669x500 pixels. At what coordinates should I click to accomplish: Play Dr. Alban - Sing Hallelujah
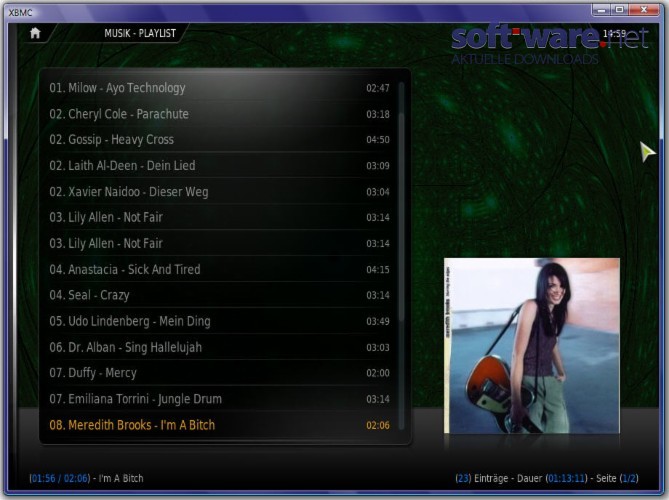tap(219, 347)
